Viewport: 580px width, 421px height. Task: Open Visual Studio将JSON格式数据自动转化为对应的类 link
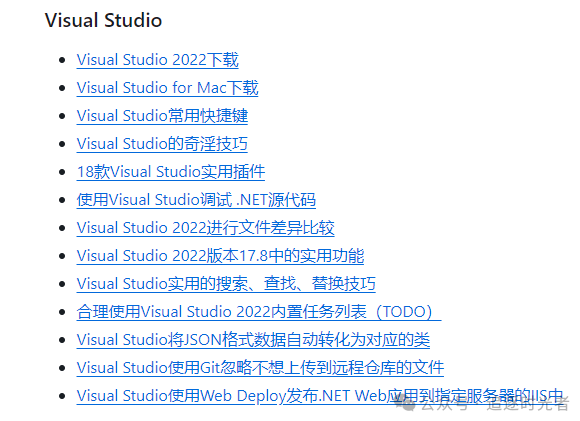(x=253, y=340)
